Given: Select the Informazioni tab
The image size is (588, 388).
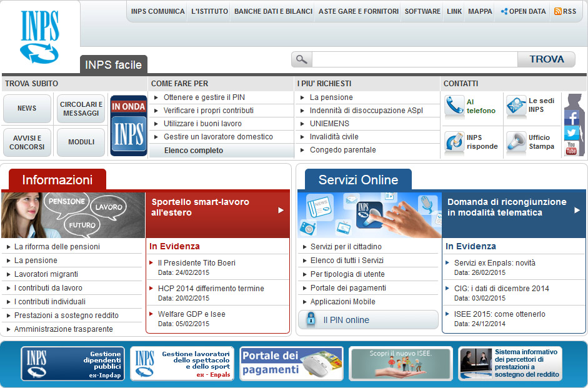Looking at the screenshot, I should pos(57,179).
